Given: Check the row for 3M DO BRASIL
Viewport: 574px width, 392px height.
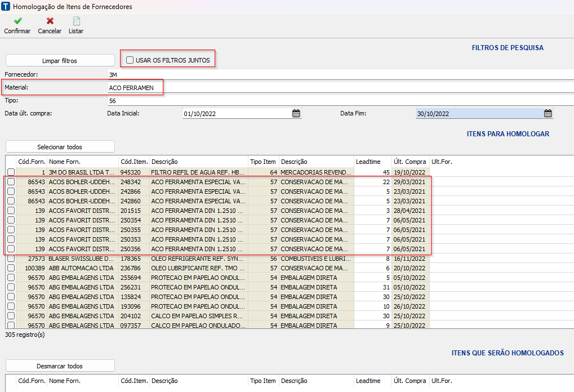Looking at the screenshot, I should tap(11, 172).
